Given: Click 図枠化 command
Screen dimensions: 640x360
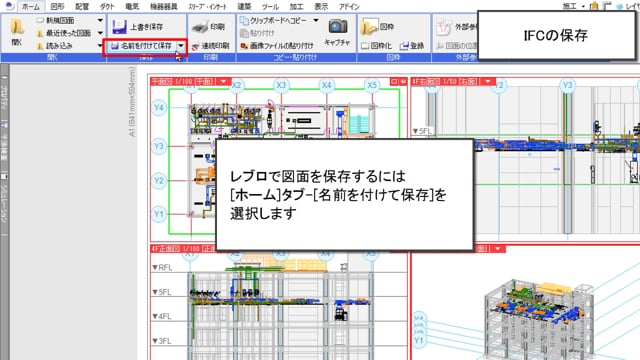Looking at the screenshot, I should (376, 46).
